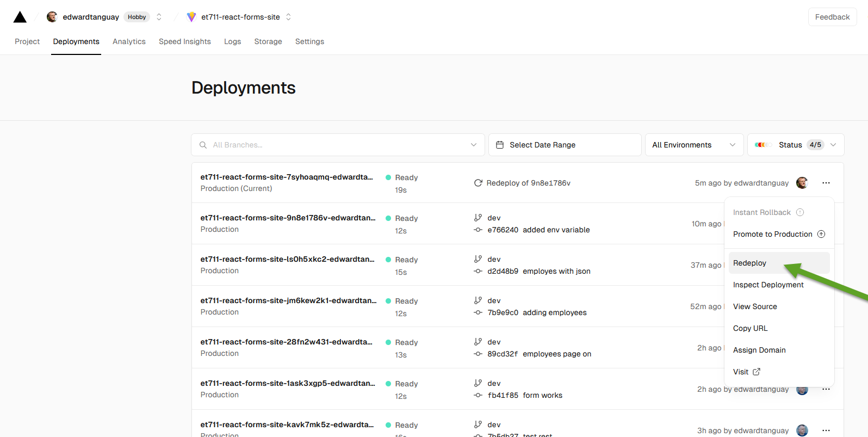The image size is (868, 437).
Task: Click the commit icon beside 89cd32f
Action: (478, 354)
